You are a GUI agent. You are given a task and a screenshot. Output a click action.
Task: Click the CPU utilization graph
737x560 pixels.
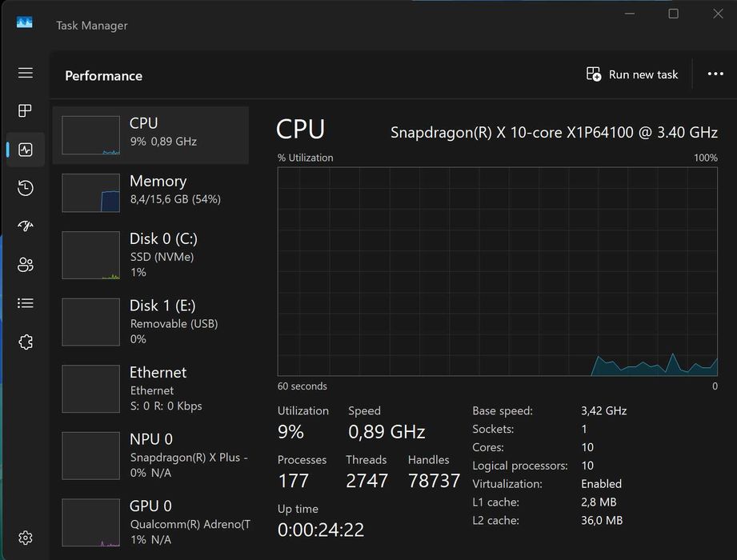coord(497,271)
